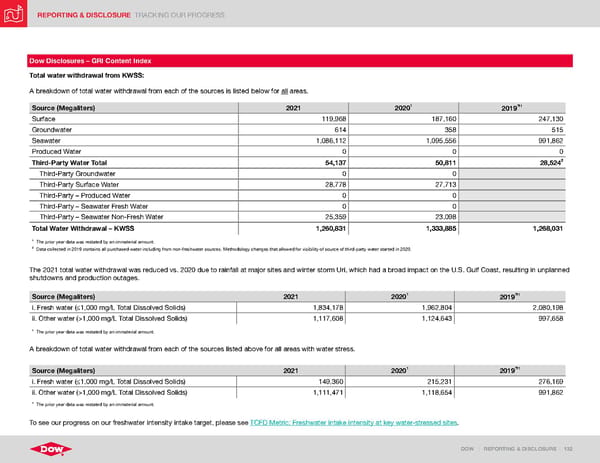Select Seawater Non-Fresh Water 2021 value 25,359
The height and width of the screenshot is (463, 600).
point(336,217)
